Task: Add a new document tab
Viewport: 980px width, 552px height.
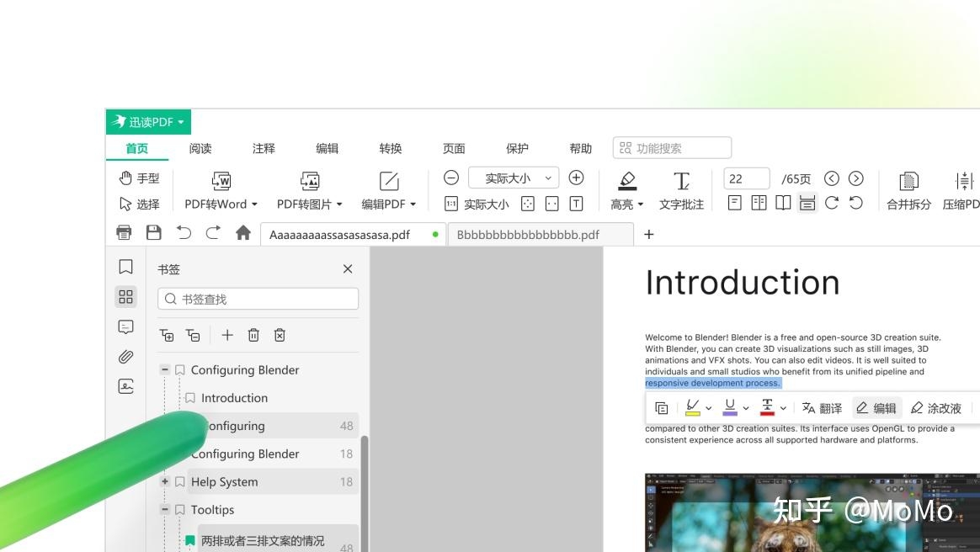Action: coord(649,234)
